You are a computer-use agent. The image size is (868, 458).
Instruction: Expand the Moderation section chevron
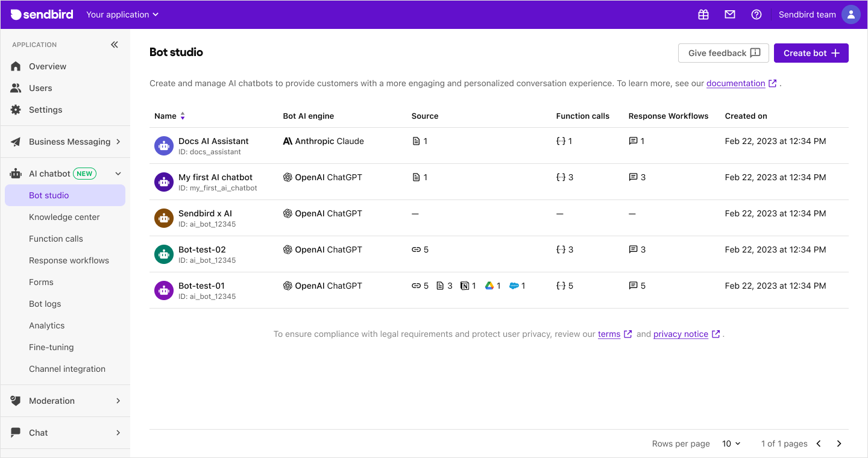(118, 401)
